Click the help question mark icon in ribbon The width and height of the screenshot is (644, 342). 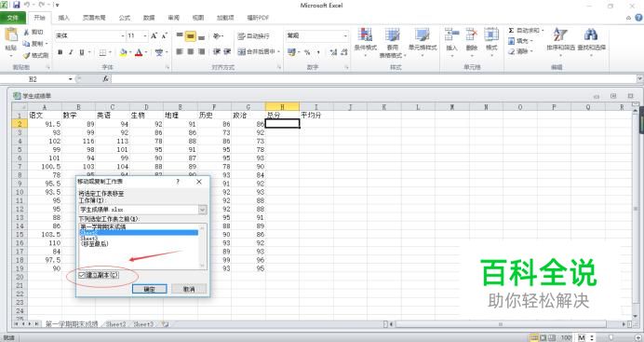tap(638, 18)
